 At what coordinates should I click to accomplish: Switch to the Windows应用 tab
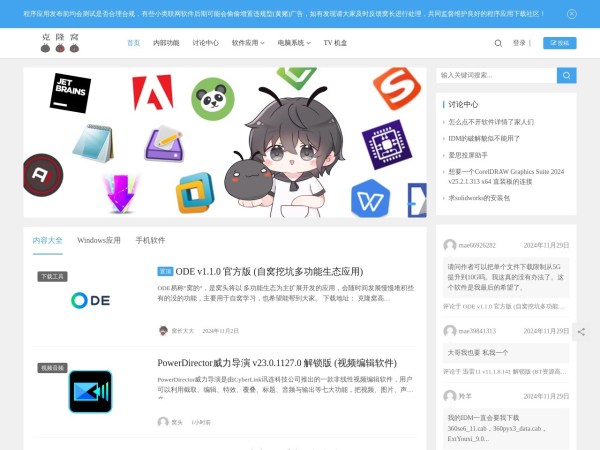point(99,240)
